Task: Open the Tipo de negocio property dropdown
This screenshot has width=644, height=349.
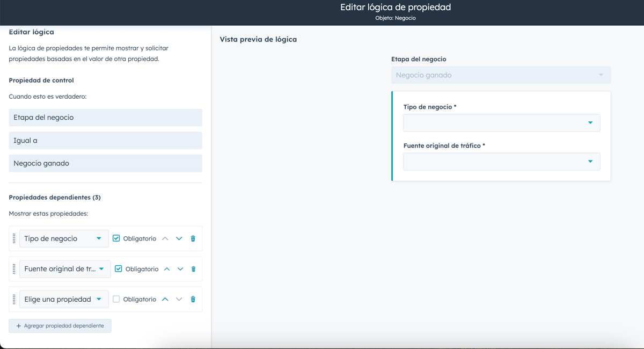Action: [x=64, y=238]
